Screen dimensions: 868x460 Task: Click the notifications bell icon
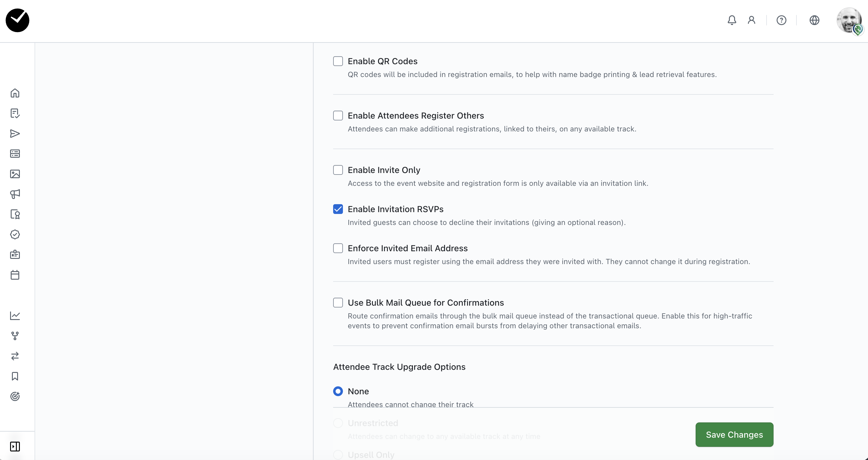pyautogui.click(x=731, y=20)
